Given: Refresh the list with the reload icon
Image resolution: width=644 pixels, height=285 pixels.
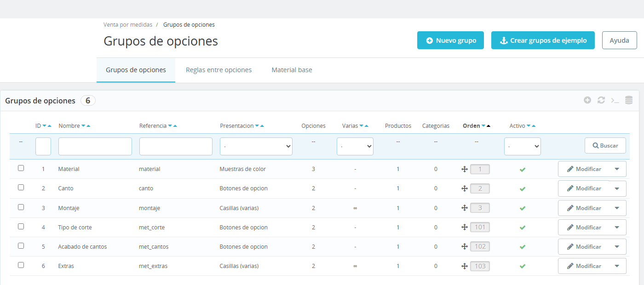Looking at the screenshot, I should pyautogui.click(x=601, y=100).
